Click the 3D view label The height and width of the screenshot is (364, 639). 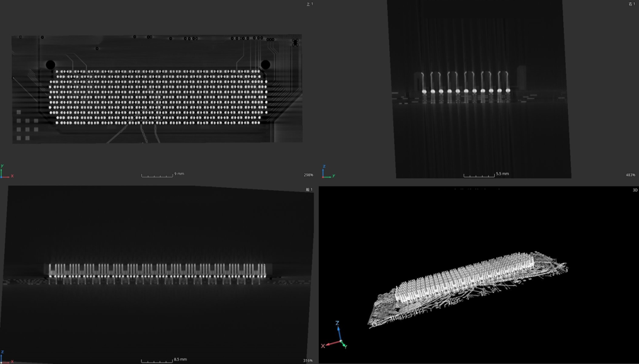click(635, 190)
